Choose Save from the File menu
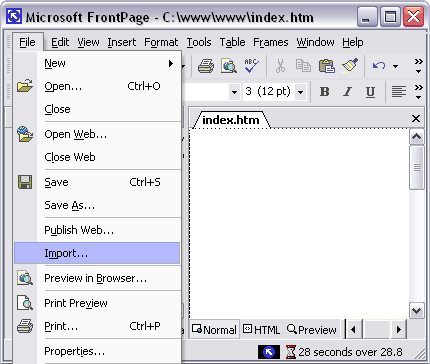430x364 pixels. tap(97, 182)
